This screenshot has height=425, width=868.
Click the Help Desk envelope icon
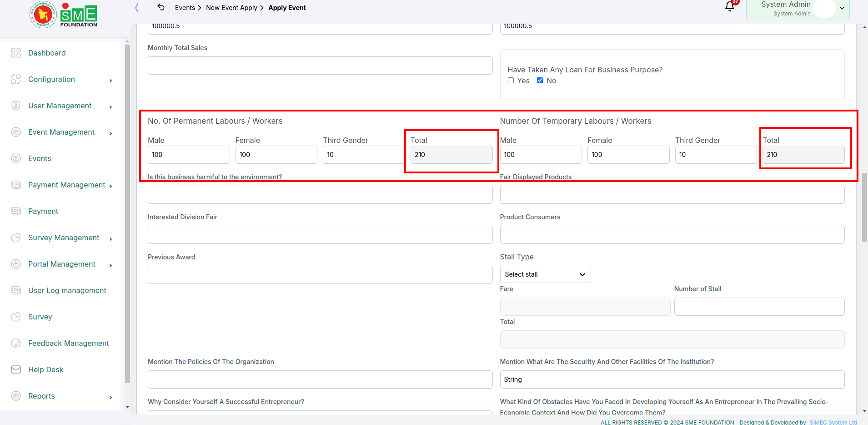pos(16,369)
